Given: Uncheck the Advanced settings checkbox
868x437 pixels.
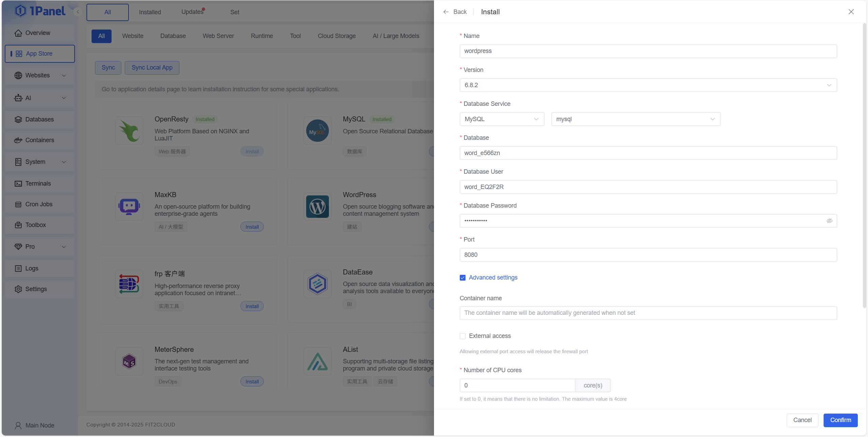Looking at the screenshot, I should (462, 278).
